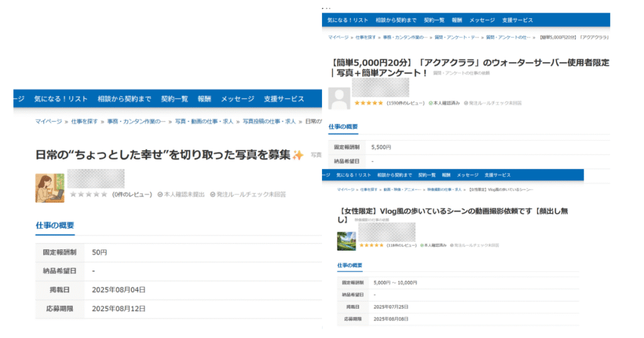The image size is (644, 338).
Task: Click the アクアクララ water server job title
Action: [x=469, y=68]
